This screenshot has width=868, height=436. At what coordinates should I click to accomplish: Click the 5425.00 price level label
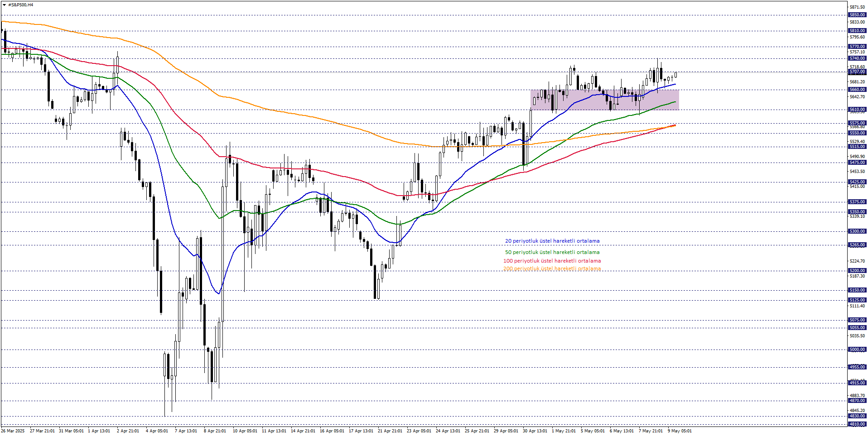point(857,182)
